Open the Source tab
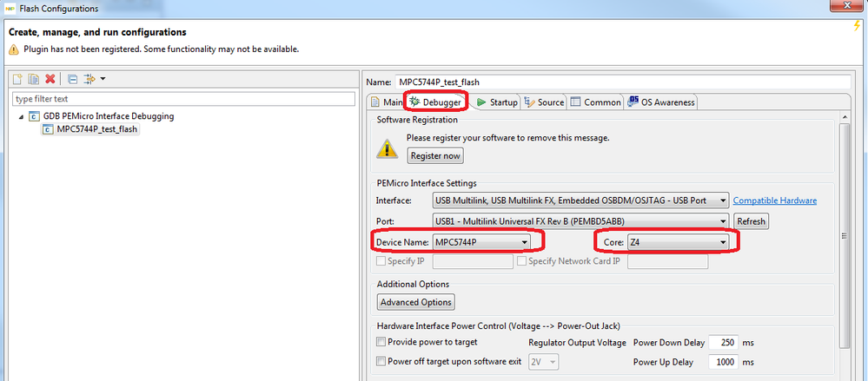 click(544, 102)
